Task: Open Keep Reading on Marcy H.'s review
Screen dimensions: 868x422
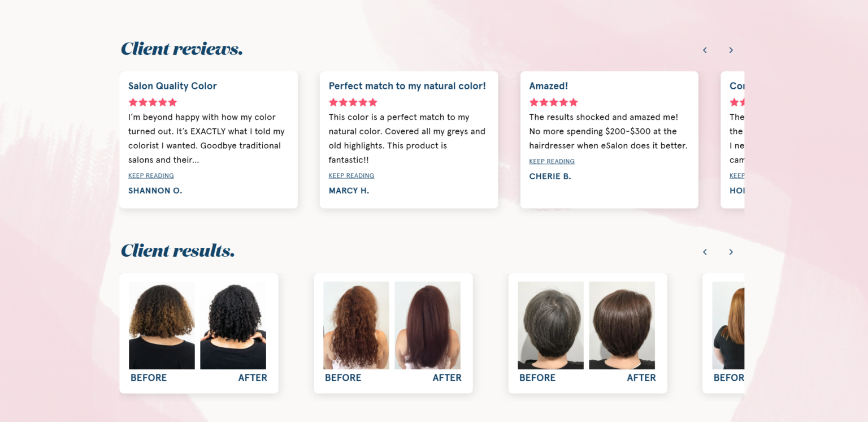Action: (351, 176)
